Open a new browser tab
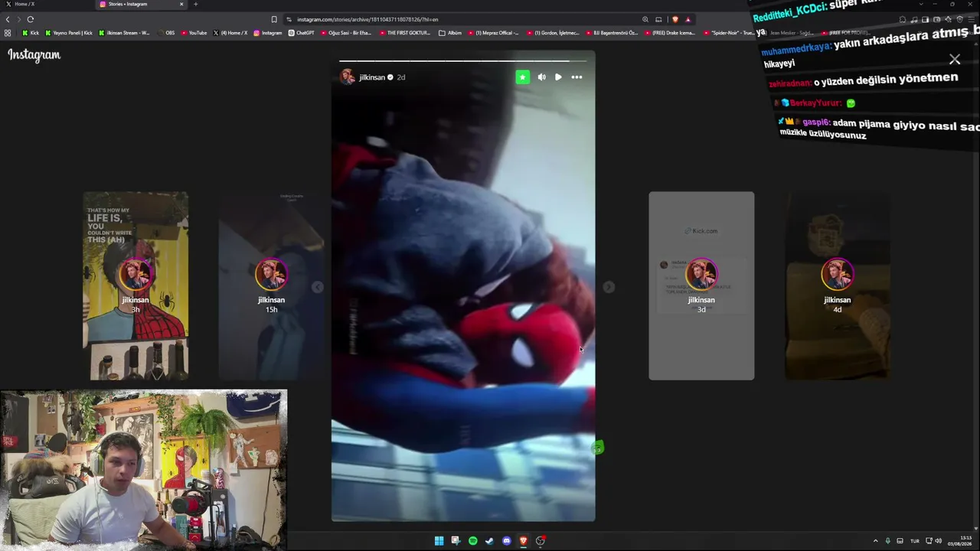This screenshot has width=980, height=551. pos(195,4)
